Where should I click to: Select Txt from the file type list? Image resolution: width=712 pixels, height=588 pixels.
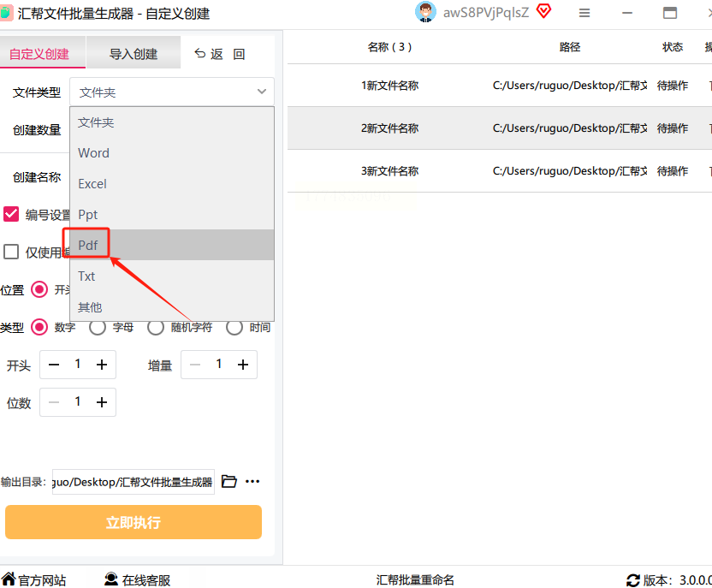point(172,276)
